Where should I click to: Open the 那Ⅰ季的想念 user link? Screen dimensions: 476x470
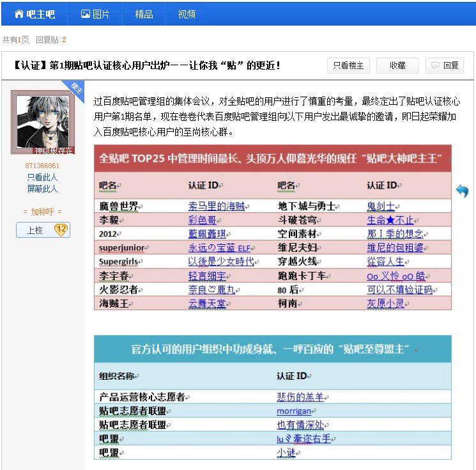(x=395, y=233)
